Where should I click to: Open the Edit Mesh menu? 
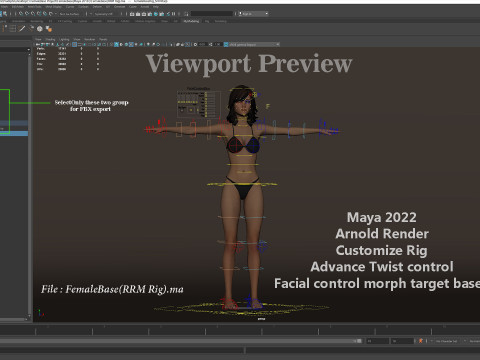tap(18, 6)
